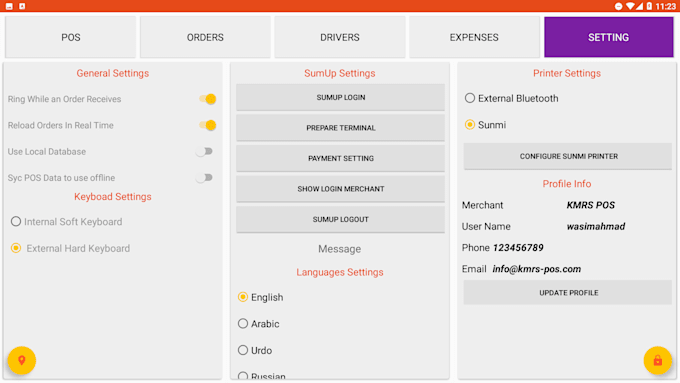Image resolution: width=680 pixels, height=383 pixels.
Task: Tap the second notification icon in status bar
Action: coord(22,6)
